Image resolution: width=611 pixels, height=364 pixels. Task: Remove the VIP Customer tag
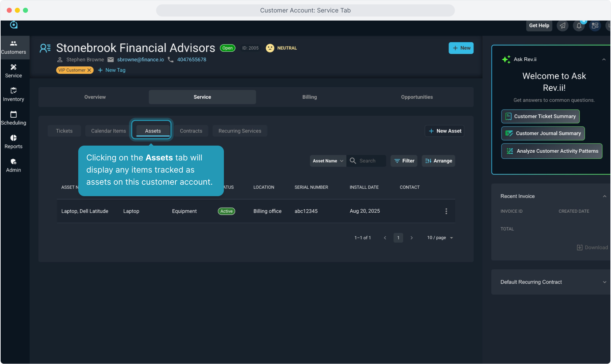[x=89, y=70]
